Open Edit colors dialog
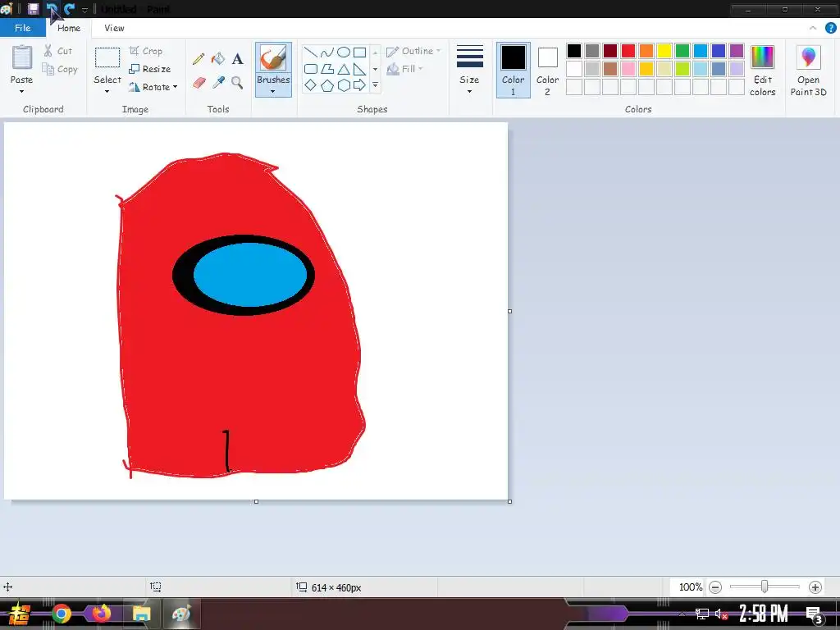 (x=762, y=71)
